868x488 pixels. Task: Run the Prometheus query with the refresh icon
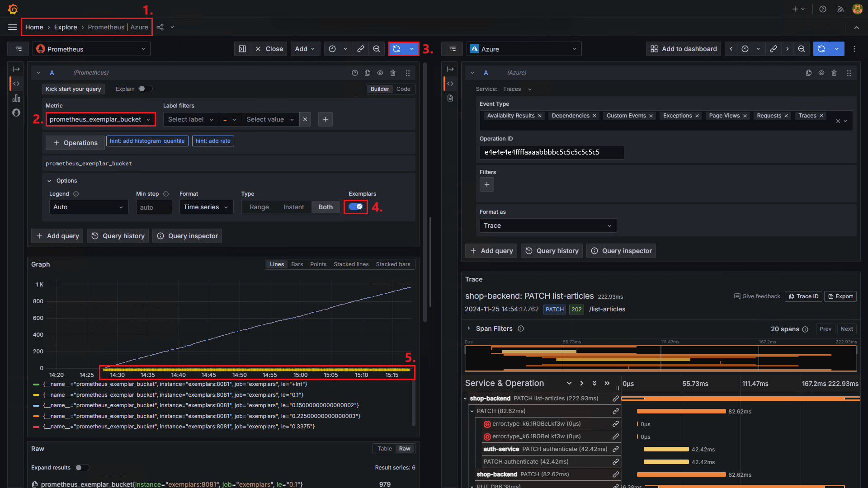click(396, 49)
